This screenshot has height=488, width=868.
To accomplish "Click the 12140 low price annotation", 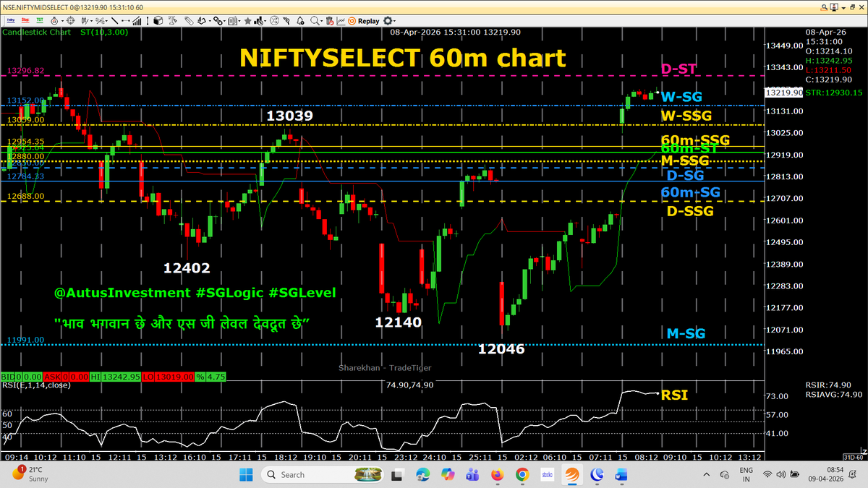I will (x=398, y=322).
